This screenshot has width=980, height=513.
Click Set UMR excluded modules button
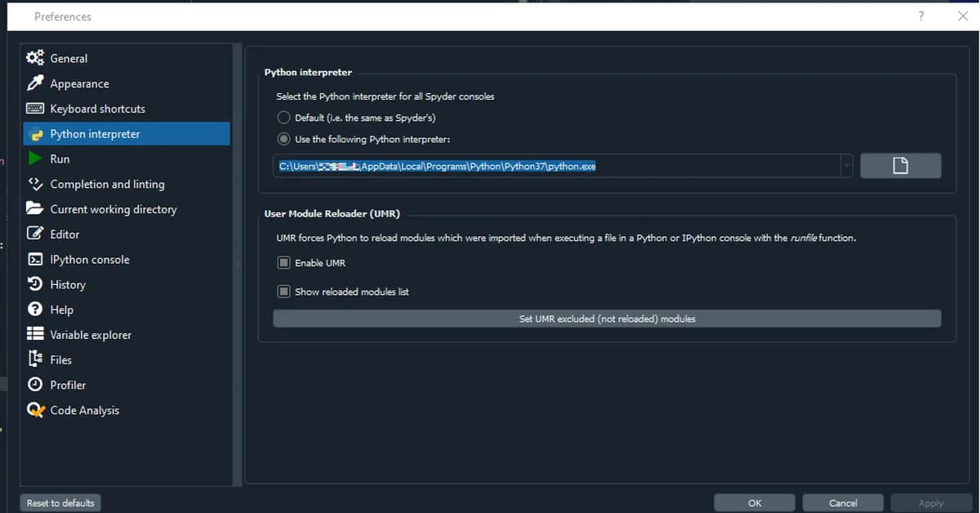607,318
